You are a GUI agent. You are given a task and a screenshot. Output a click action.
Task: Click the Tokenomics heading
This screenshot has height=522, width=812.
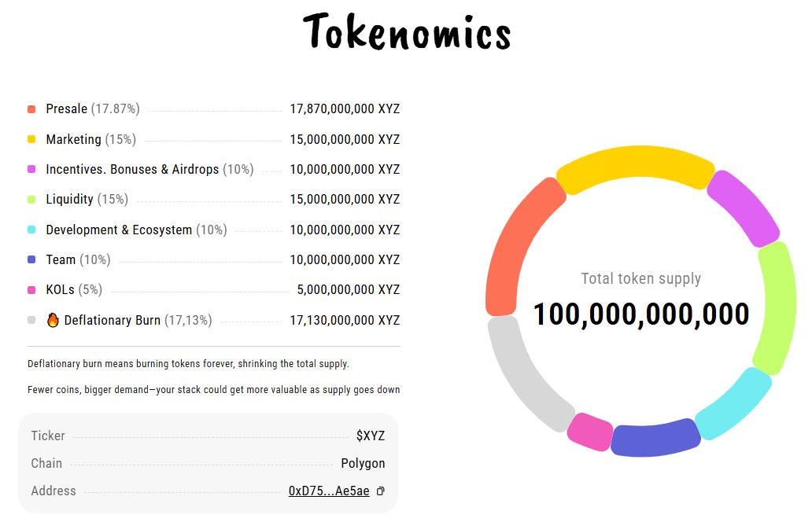click(407, 33)
